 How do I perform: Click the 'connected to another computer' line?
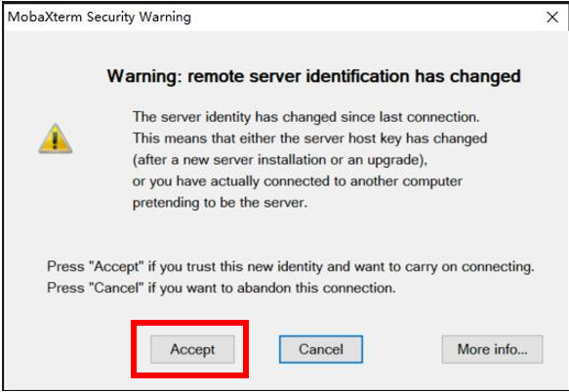[298, 181]
